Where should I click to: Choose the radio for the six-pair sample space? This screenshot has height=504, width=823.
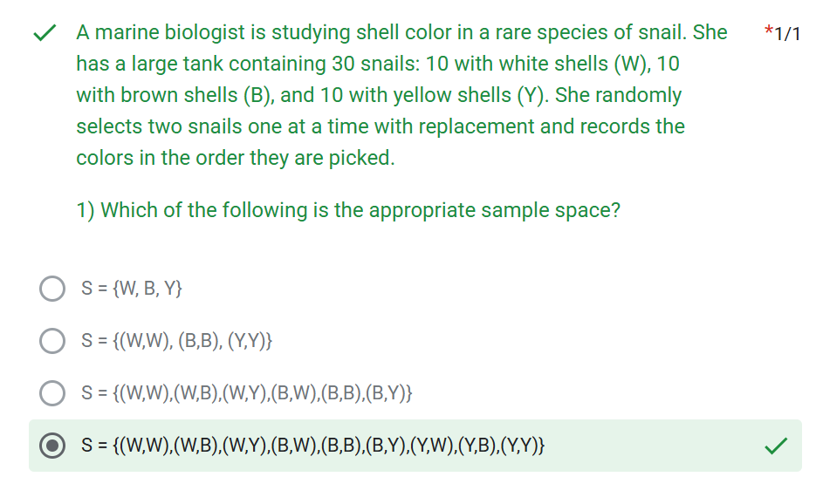(52, 393)
